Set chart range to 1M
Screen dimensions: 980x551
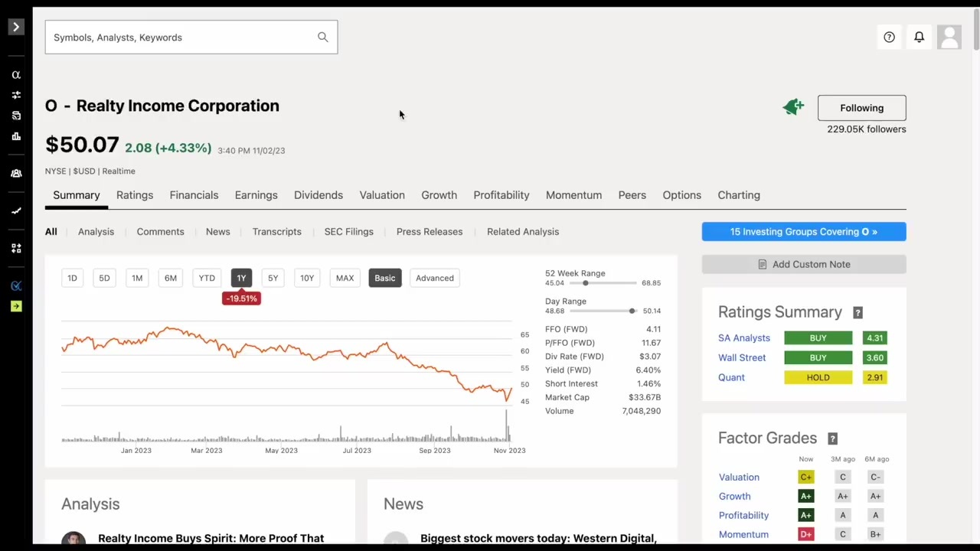(x=137, y=278)
